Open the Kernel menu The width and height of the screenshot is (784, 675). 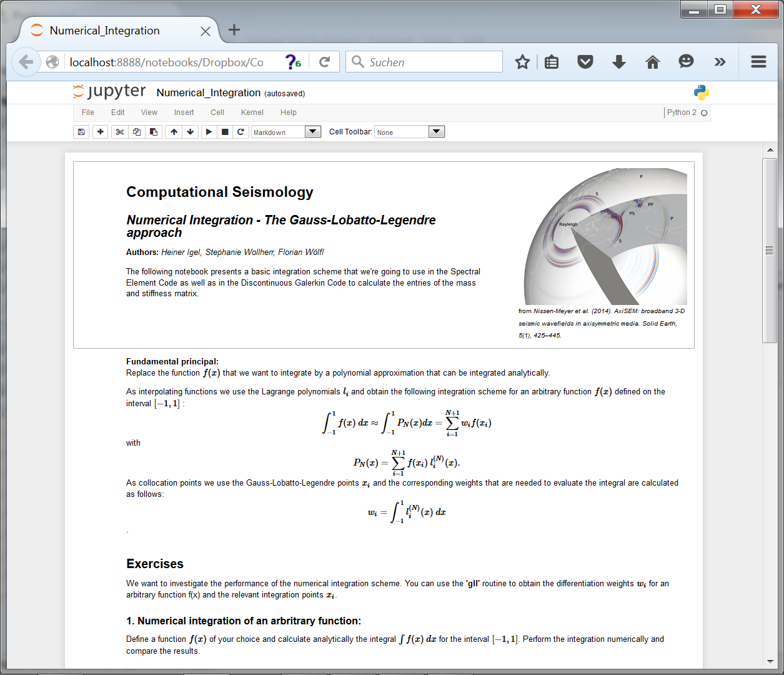tap(252, 112)
